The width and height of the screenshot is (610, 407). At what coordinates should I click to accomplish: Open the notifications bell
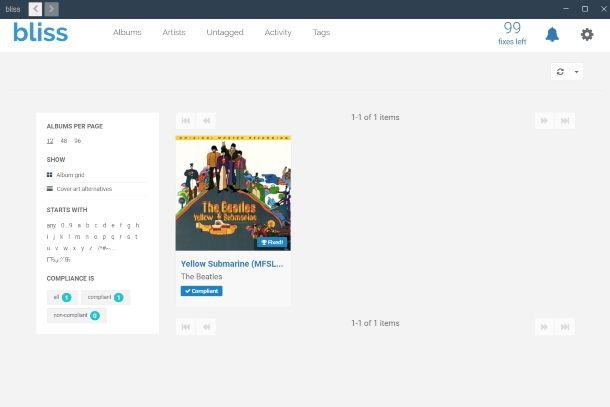[x=552, y=34]
